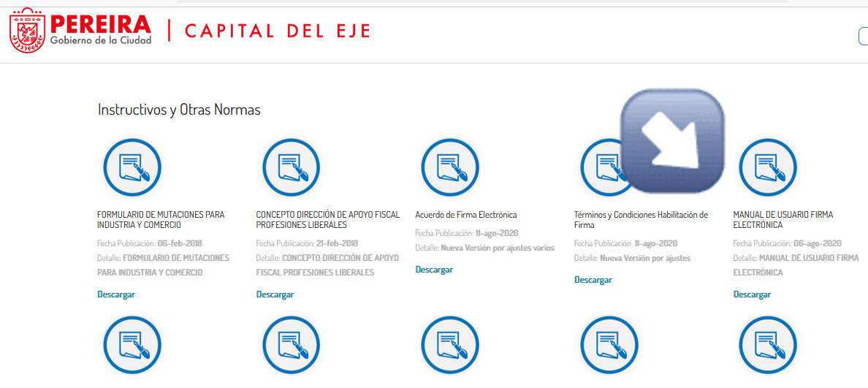Open document icon above CONCEPTO DIRECCIÓN DE APOYO FISCAL

[x=291, y=167]
